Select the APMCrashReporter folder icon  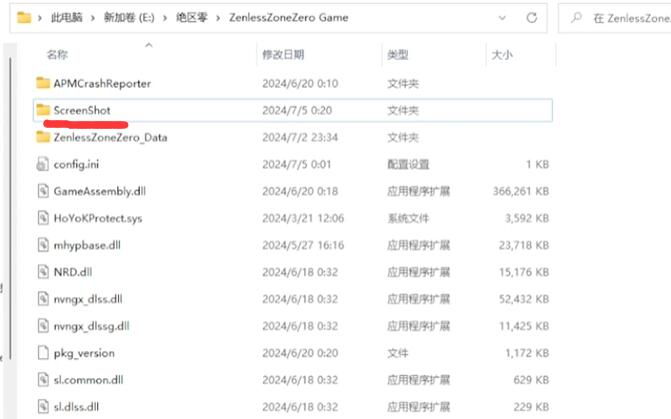[x=43, y=82]
